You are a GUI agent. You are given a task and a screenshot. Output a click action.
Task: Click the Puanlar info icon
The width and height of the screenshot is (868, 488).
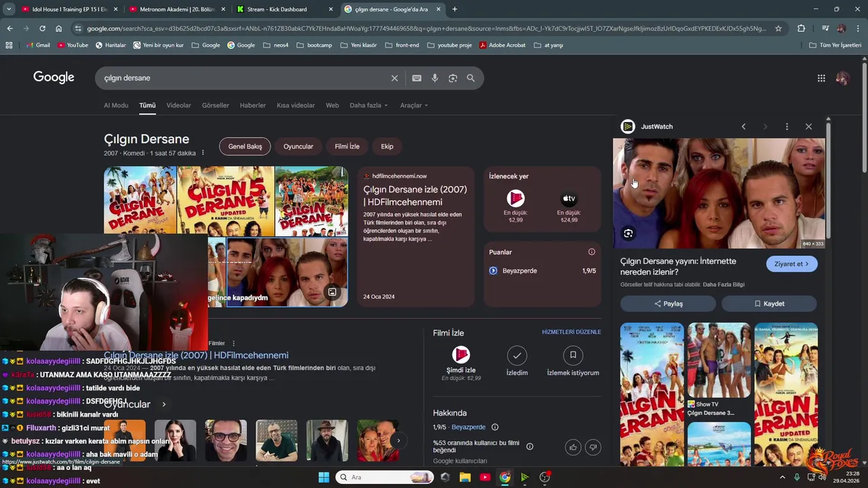[x=591, y=252]
